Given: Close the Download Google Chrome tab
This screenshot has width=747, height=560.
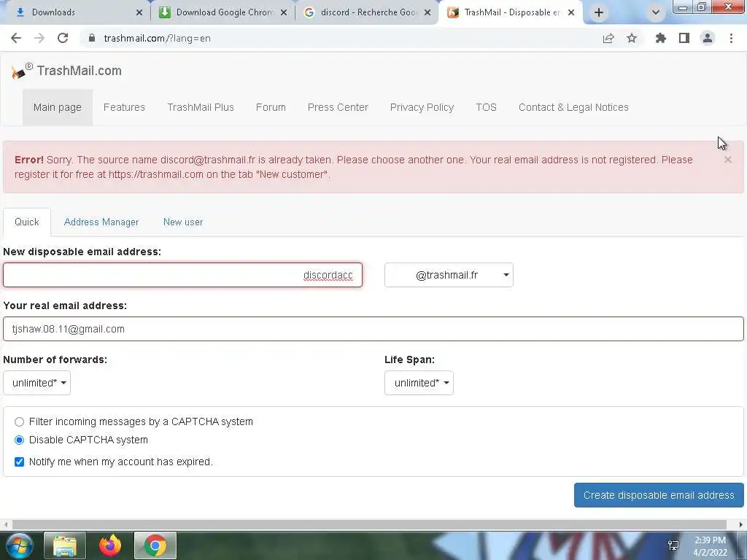Looking at the screenshot, I should (x=284, y=12).
